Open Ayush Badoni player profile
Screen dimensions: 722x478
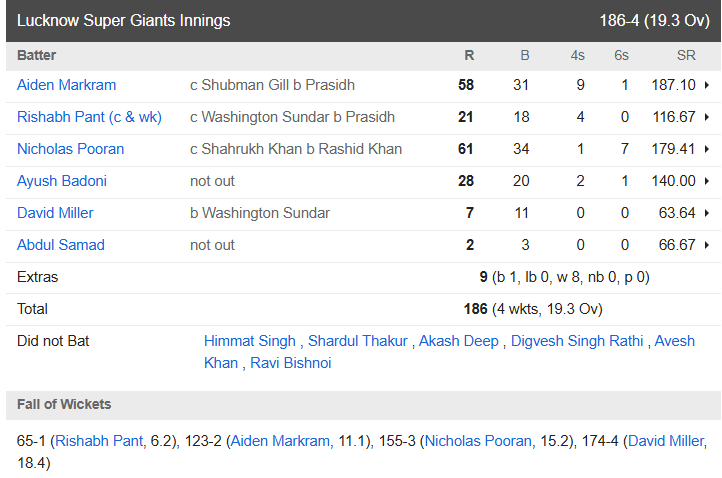pos(62,181)
